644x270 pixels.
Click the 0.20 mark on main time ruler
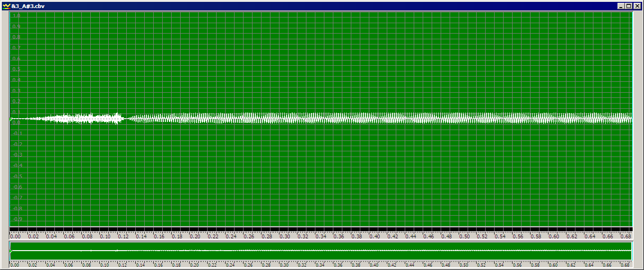[195, 236]
